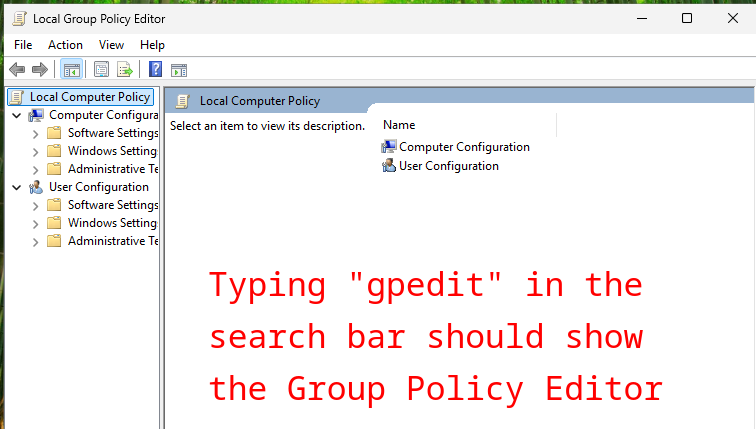
Task: Click the Export List toolbar icon
Action: [125, 69]
